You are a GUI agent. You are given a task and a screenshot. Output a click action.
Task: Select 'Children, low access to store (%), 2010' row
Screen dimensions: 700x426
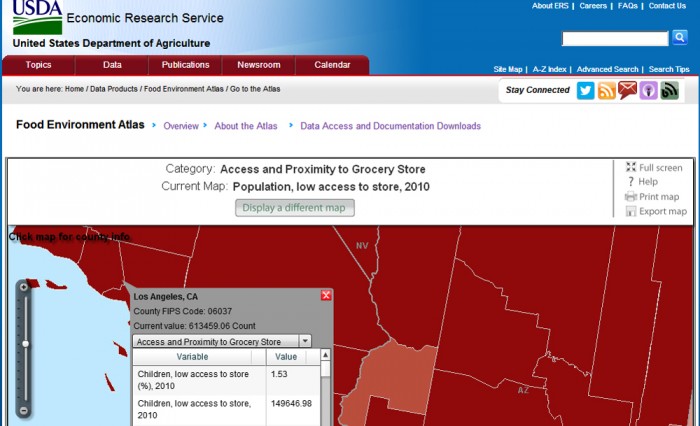(x=226, y=380)
